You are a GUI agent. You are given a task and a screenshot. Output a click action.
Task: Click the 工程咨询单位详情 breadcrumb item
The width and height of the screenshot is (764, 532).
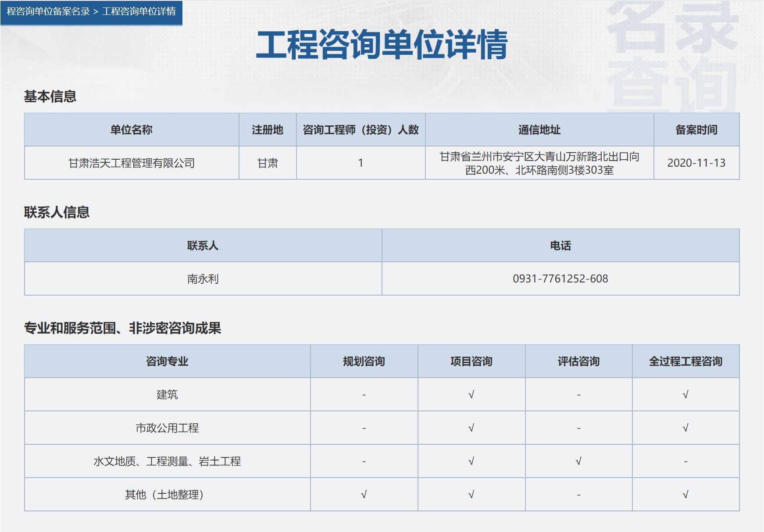[139, 11]
